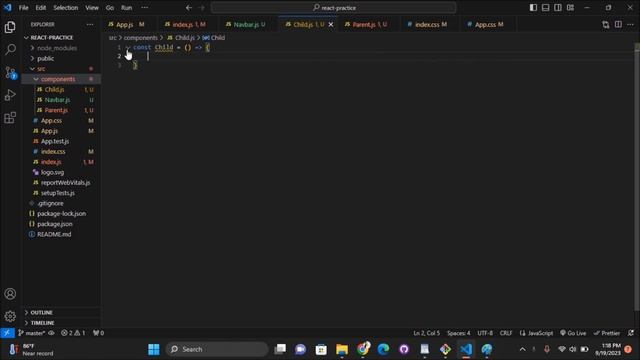Close the Child.js tab
Viewport: 640px width, 360px height.
point(331,24)
